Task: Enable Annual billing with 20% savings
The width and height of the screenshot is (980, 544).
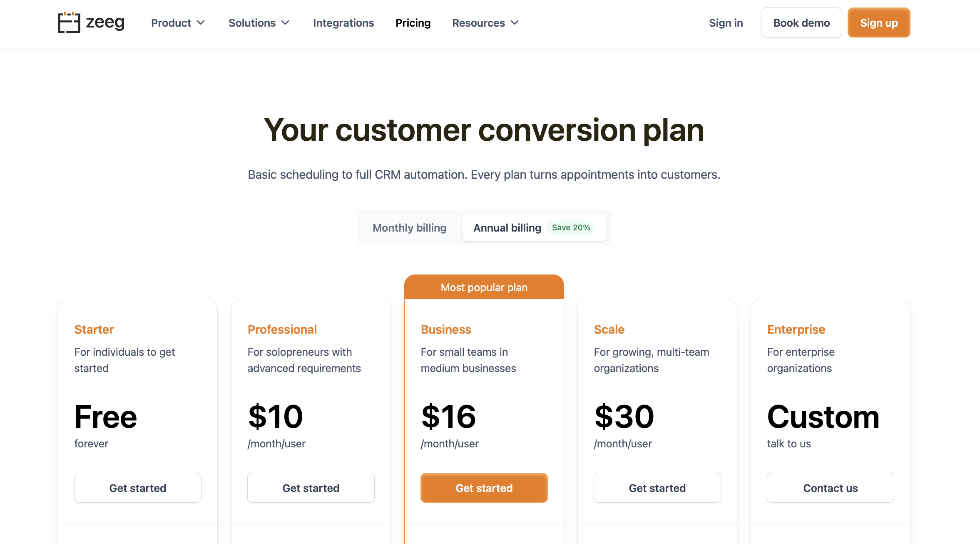Action: 534,227
